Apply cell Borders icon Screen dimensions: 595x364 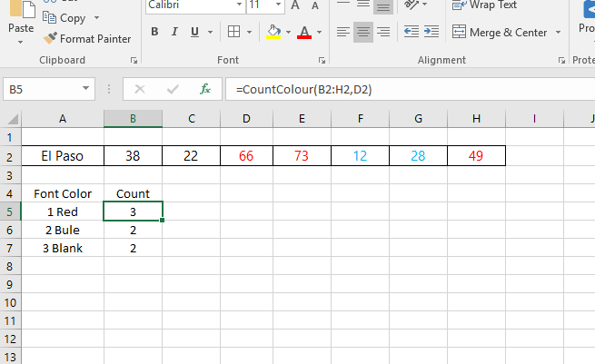click(233, 32)
